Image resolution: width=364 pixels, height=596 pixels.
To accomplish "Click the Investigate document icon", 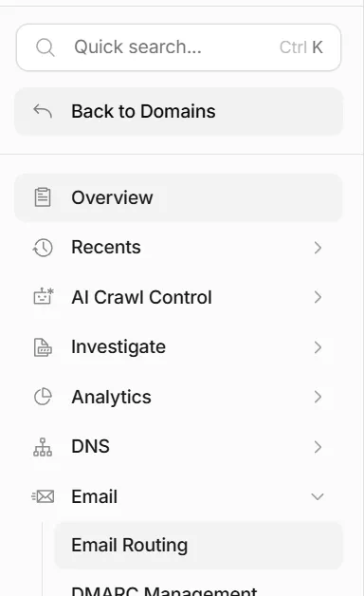I will pyautogui.click(x=43, y=347).
